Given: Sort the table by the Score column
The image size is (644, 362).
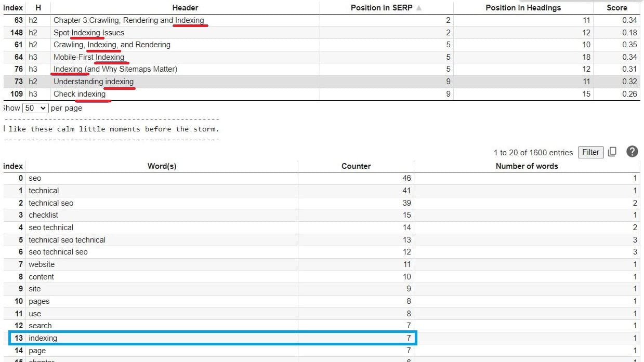Looking at the screenshot, I should [616, 7].
